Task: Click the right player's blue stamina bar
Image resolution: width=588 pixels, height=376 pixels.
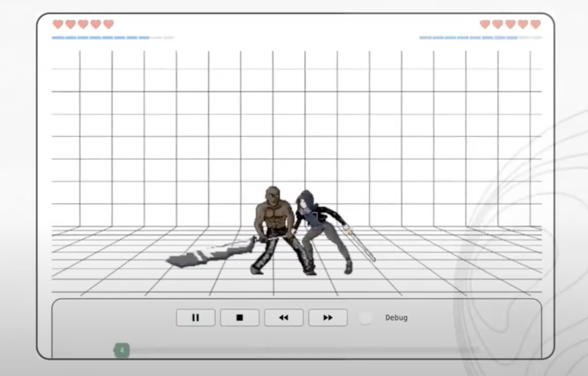Action: (480, 38)
